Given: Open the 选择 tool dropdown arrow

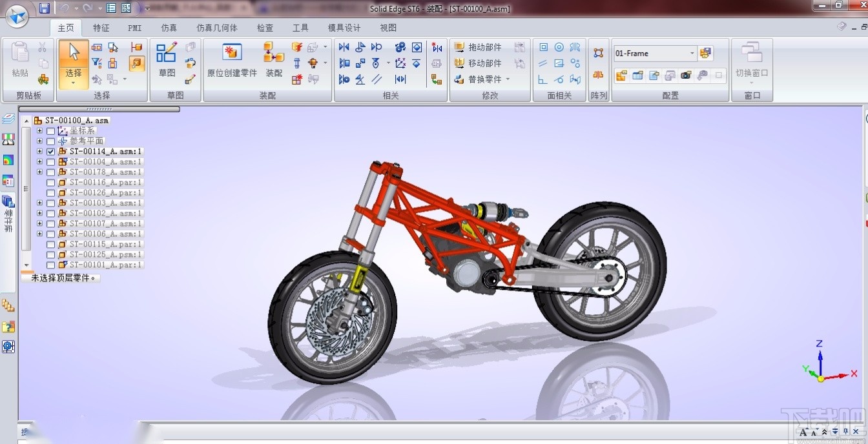Looking at the screenshot, I should point(74,83).
